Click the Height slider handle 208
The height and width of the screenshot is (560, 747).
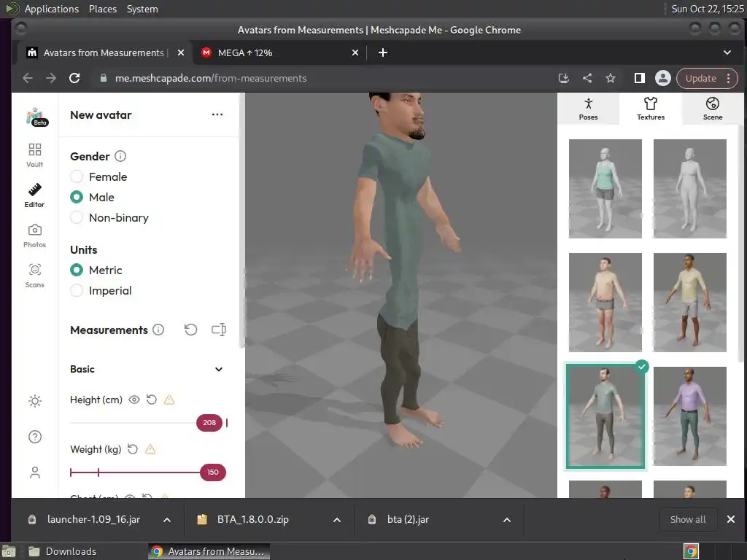[209, 422]
